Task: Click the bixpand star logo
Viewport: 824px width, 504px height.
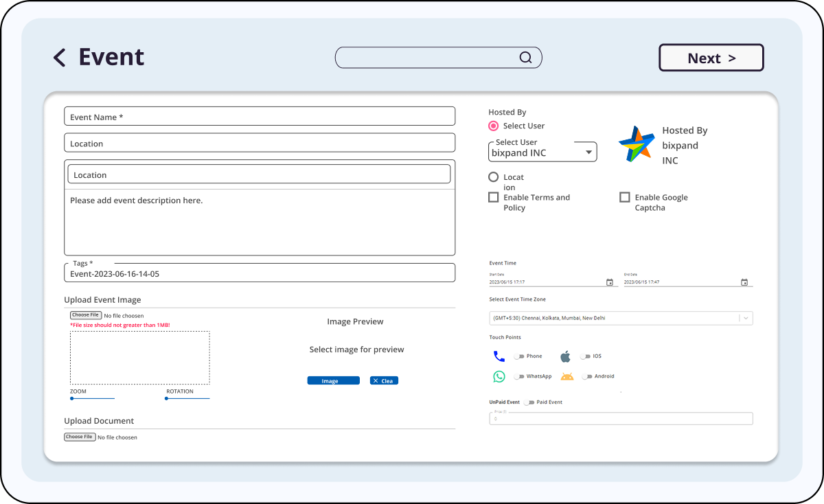Action: tap(637, 144)
